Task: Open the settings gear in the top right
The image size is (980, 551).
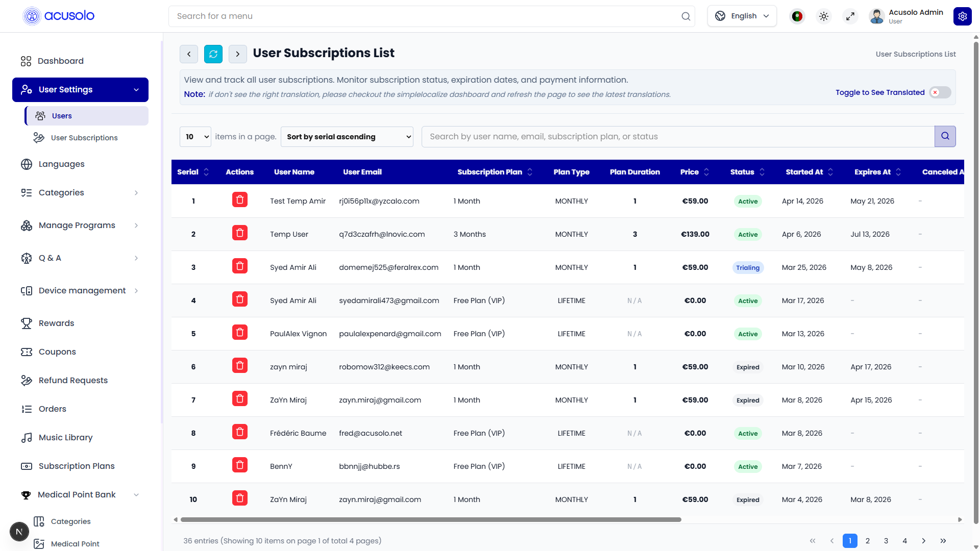Action: click(x=963, y=16)
